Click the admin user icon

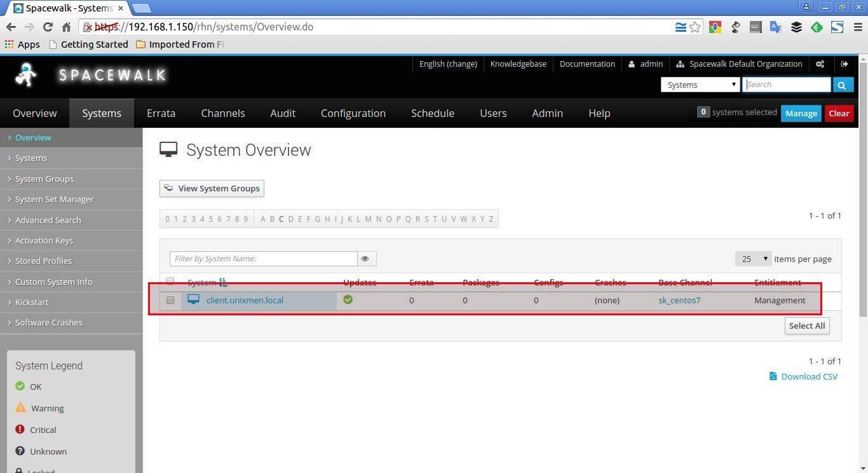pos(632,64)
